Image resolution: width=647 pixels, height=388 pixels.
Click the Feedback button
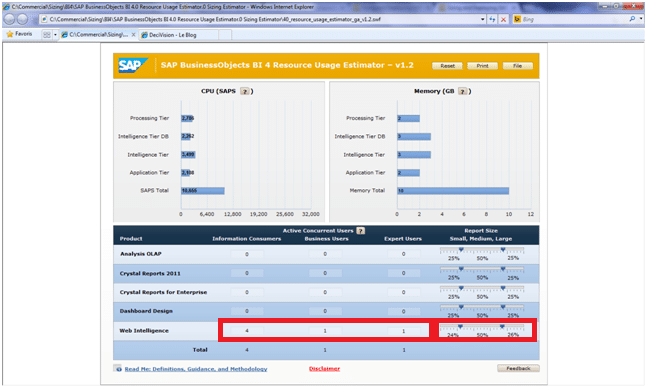click(x=518, y=368)
